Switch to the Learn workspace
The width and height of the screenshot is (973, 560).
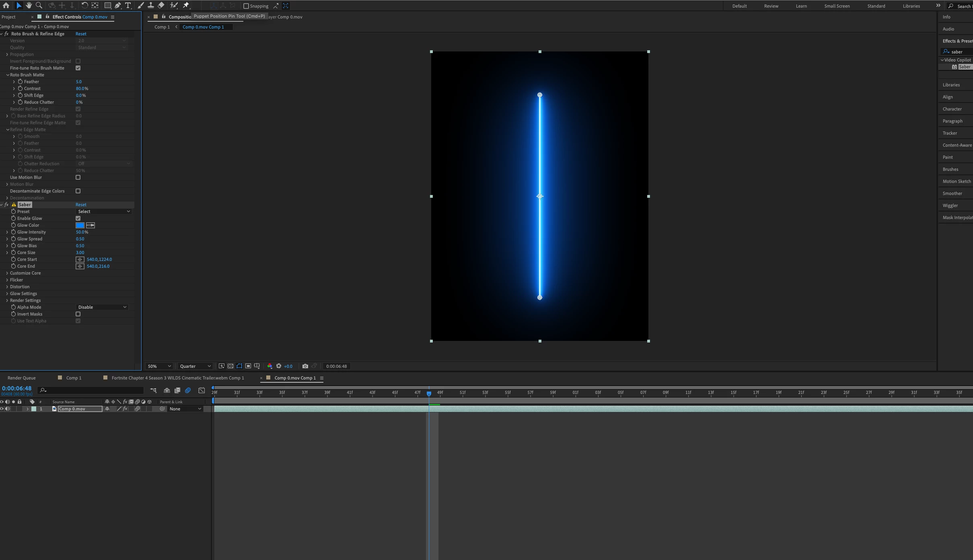coord(801,6)
